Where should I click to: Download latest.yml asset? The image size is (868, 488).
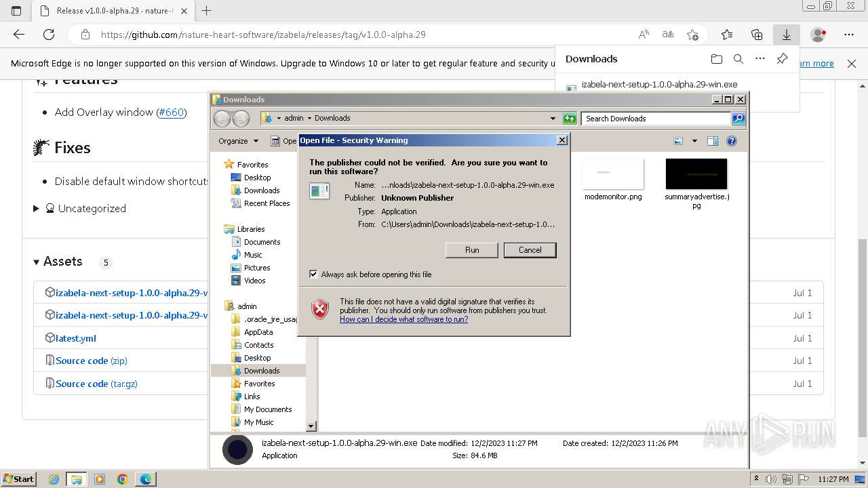(75, 338)
